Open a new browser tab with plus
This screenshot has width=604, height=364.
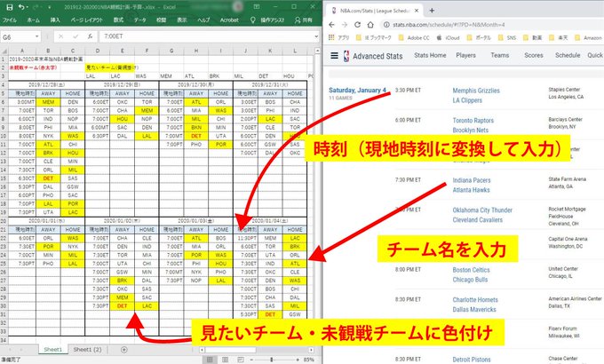(432, 11)
